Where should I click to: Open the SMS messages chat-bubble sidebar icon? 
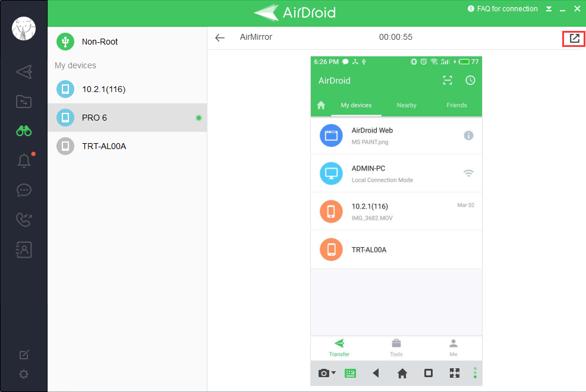[24, 190]
